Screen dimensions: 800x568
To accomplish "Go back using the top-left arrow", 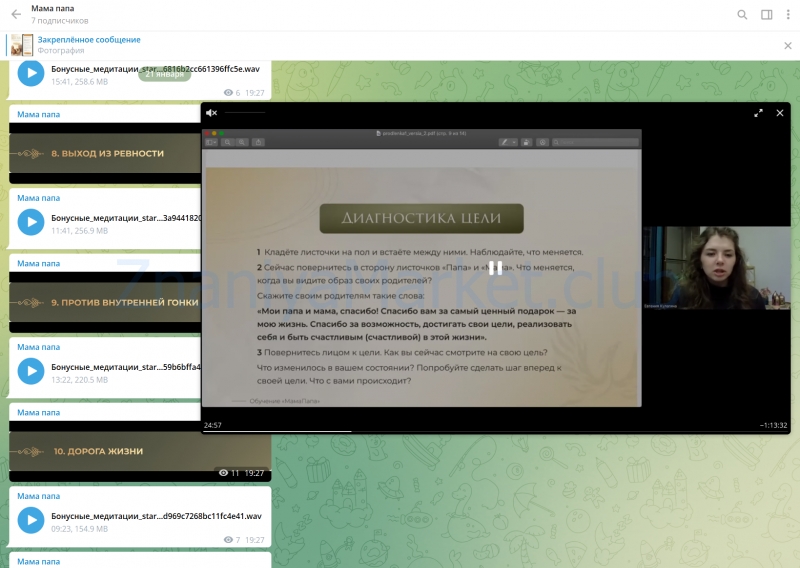I will click(16, 15).
